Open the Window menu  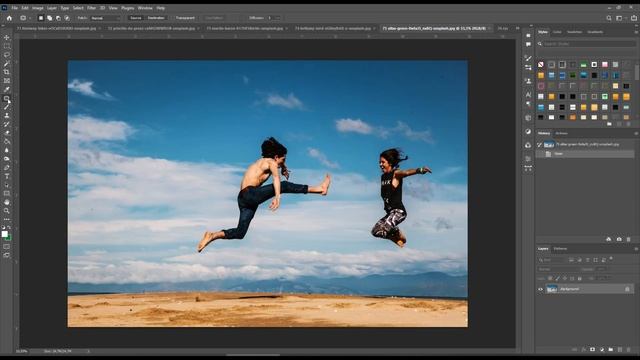(145, 8)
